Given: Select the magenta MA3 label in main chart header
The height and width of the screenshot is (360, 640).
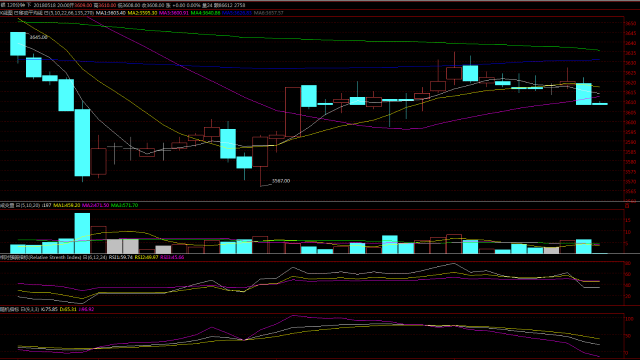Looking at the screenshot, I should pos(173,13).
